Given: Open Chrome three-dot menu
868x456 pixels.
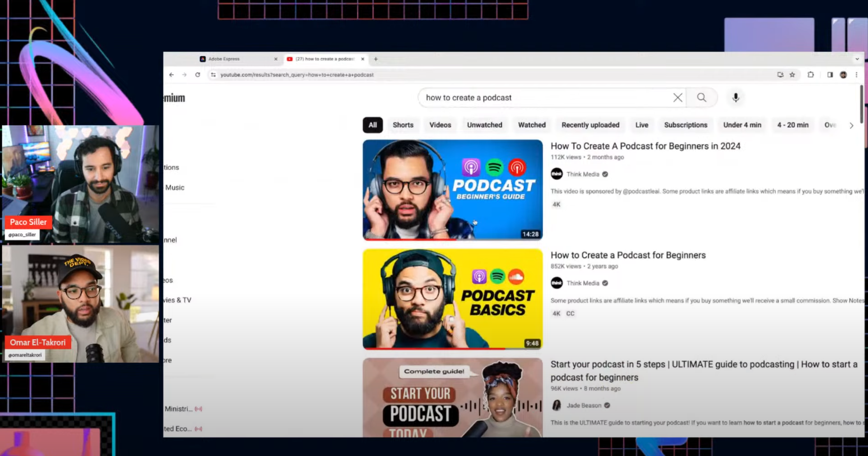Looking at the screenshot, I should pyautogui.click(x=856, y=75).
